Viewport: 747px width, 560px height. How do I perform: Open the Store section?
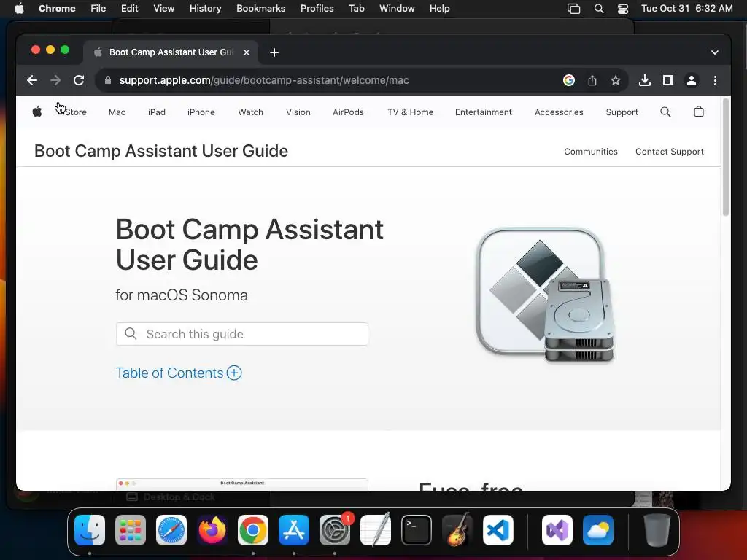[x=75, y=112]
